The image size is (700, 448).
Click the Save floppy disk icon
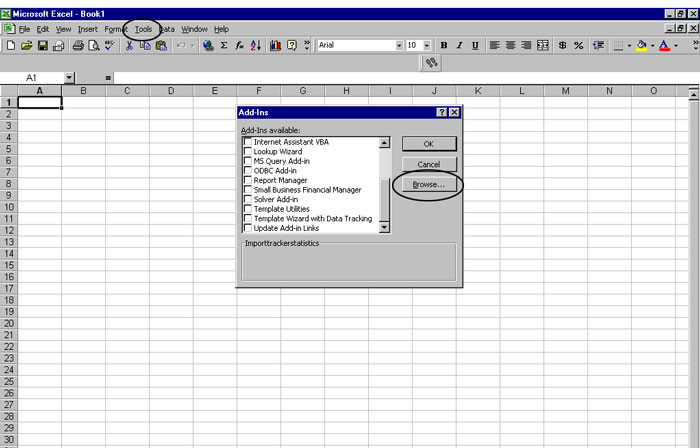point(42,45)
